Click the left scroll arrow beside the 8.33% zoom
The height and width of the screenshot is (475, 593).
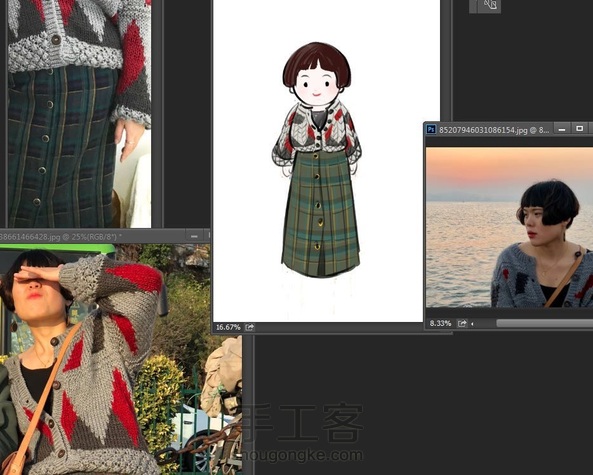(x=472, y=324)
